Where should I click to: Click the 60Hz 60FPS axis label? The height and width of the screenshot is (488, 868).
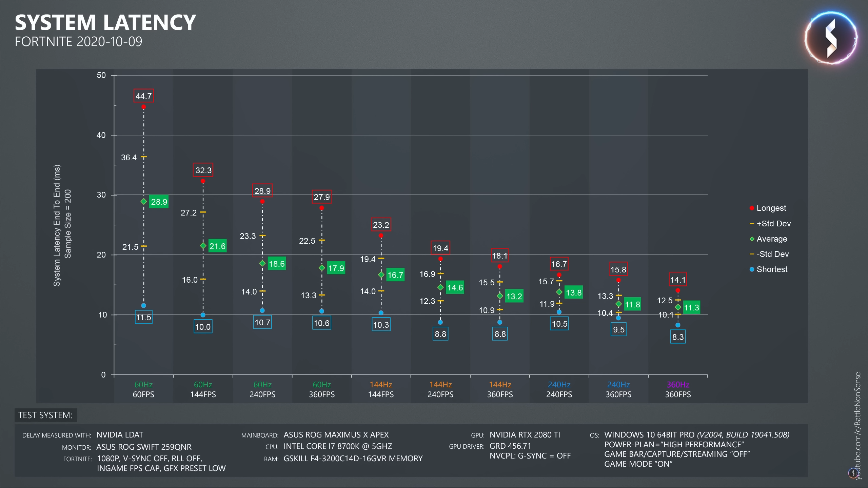[143, 389]
